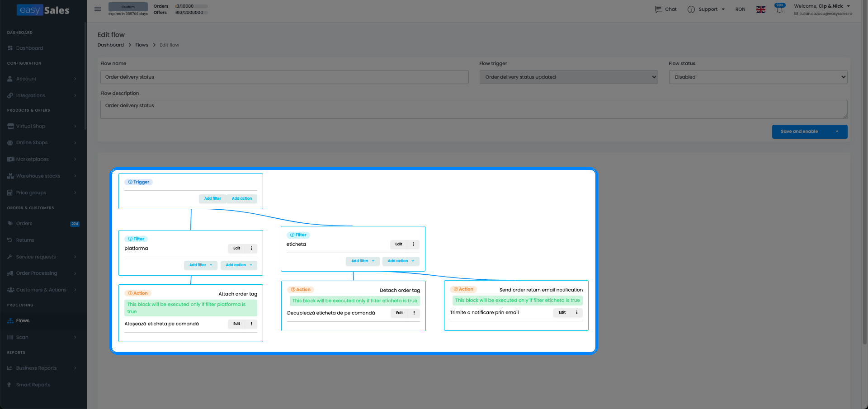Click the Smart Reports bulb icon
868x409 pixels.
pyautogui.click(x=9, y=385)
